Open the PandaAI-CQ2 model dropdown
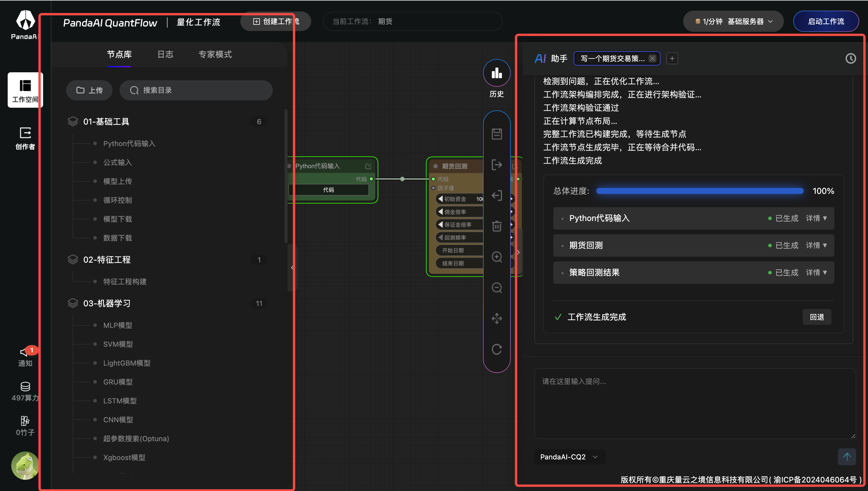868x491 pixels. pyautogui.click(x=570, y=456)
